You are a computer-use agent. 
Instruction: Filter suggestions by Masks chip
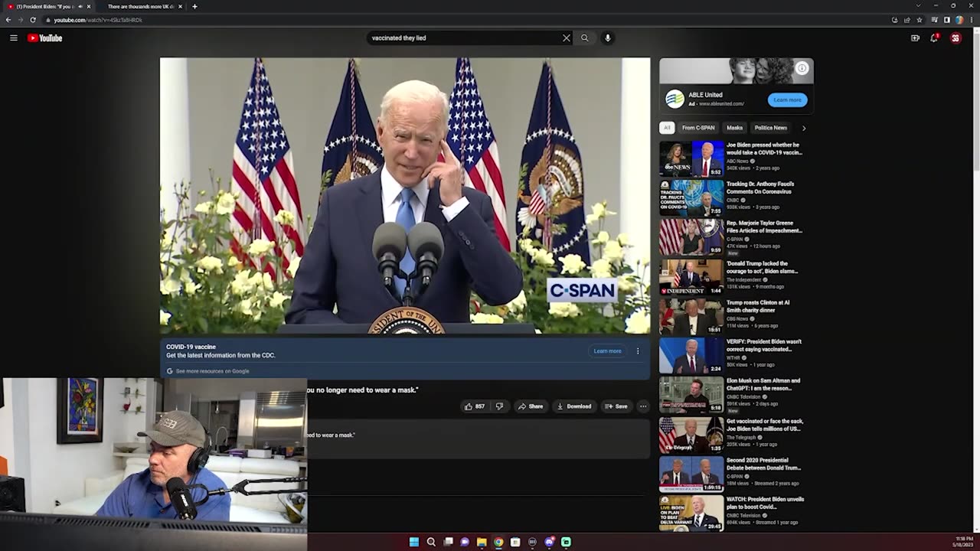coord(735,128)
